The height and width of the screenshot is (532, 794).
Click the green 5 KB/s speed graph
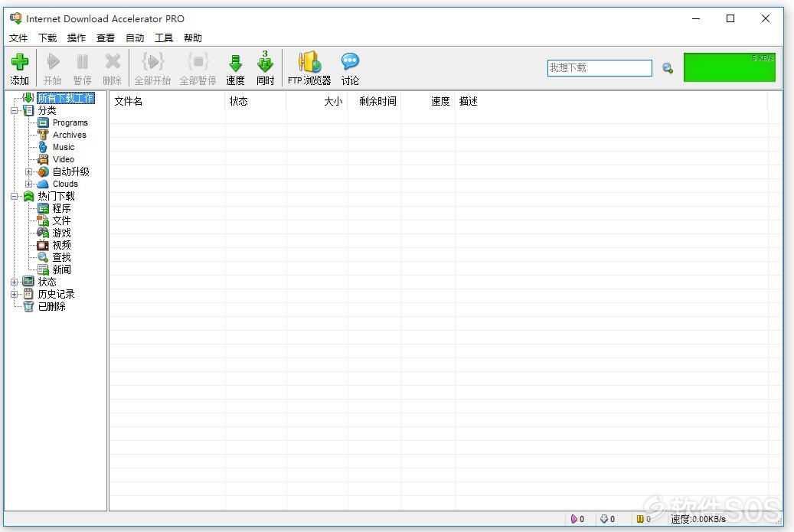point(729,67)
